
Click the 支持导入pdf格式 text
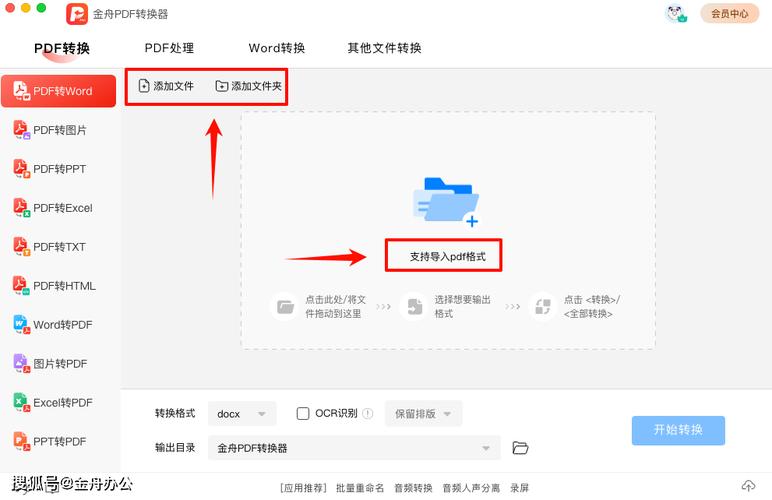(448, 256)
